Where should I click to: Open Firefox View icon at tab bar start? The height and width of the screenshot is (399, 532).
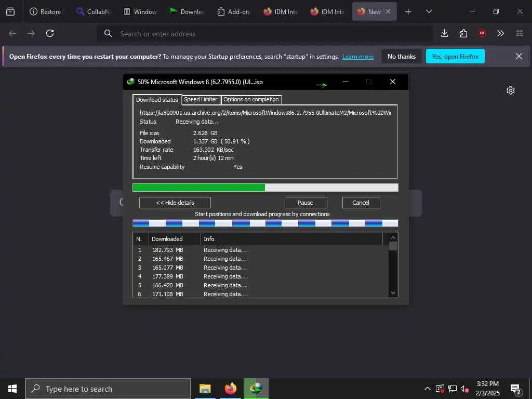pos(10,11)
